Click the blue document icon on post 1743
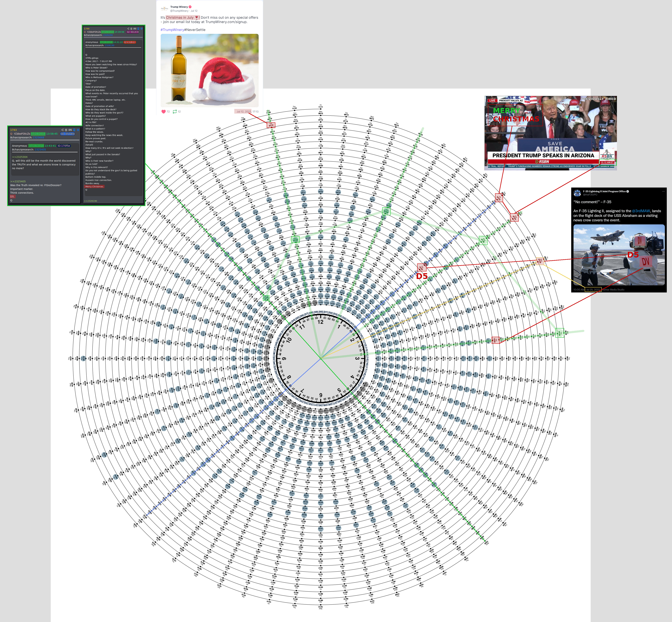 pos(74,130)
